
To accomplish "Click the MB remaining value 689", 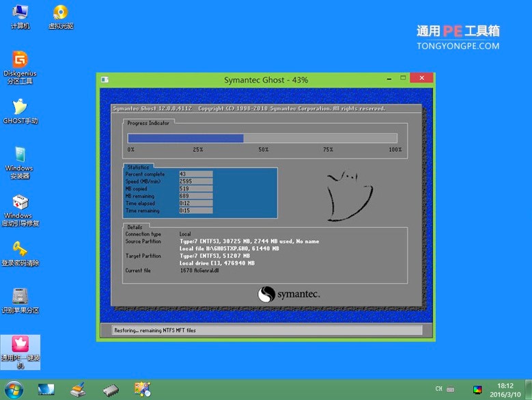I will click(196, 196).
